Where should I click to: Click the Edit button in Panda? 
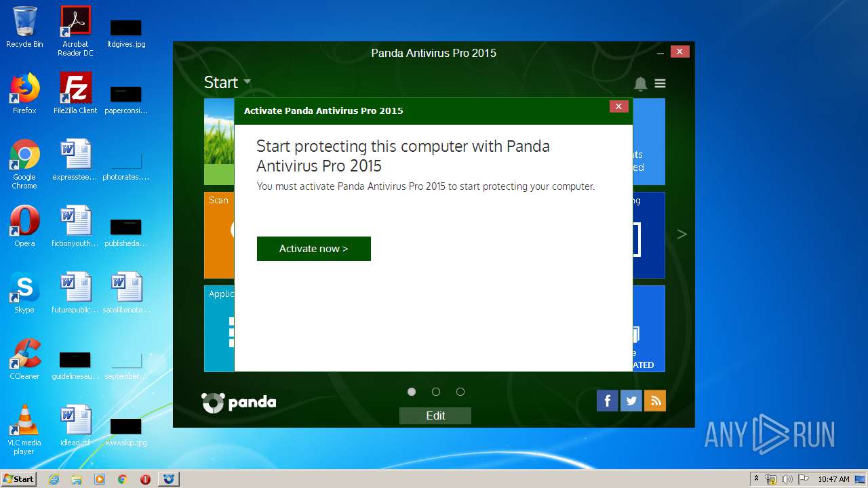point(435,415)
